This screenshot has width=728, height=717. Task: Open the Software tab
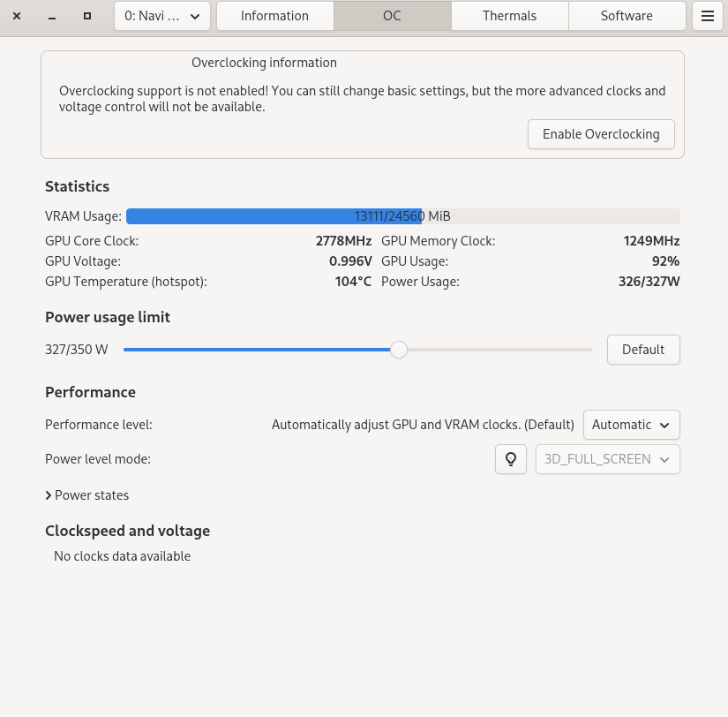(x=627, y=16)
